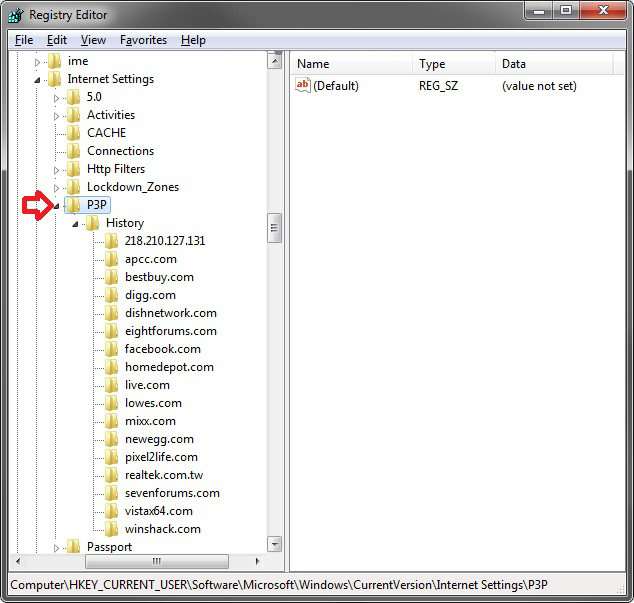Click the CACHE folder icon

(x=74, y=133)
